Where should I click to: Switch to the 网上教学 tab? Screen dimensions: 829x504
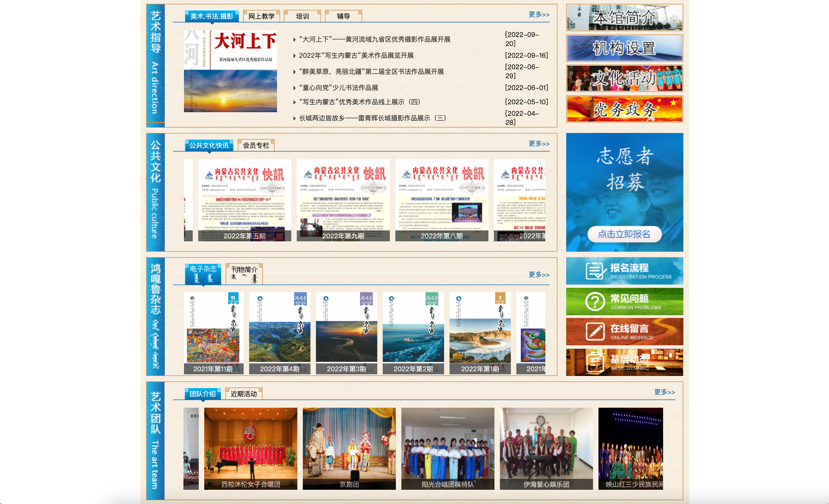tap(261, 16)
